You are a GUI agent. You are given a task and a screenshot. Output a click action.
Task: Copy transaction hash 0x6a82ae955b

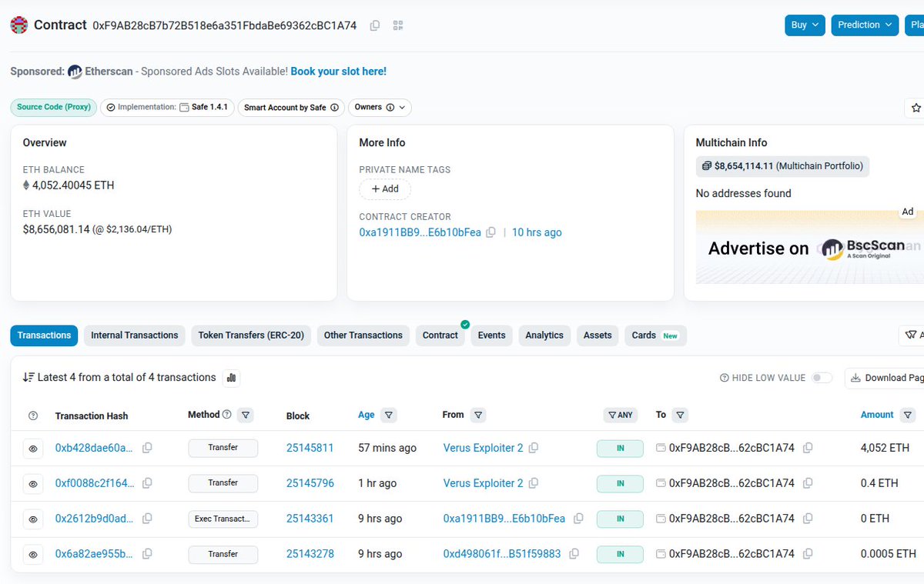(x=147, y=554)
